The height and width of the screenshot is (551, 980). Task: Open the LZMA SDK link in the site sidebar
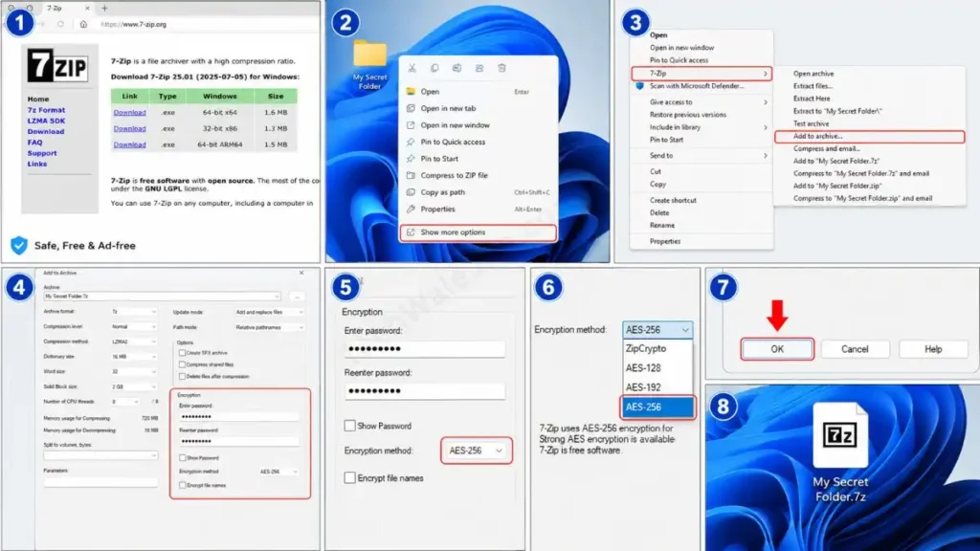coord(46,121)
